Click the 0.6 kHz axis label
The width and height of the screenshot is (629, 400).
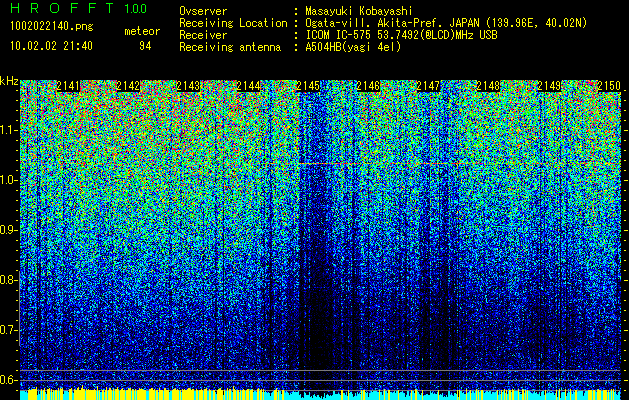8,380
